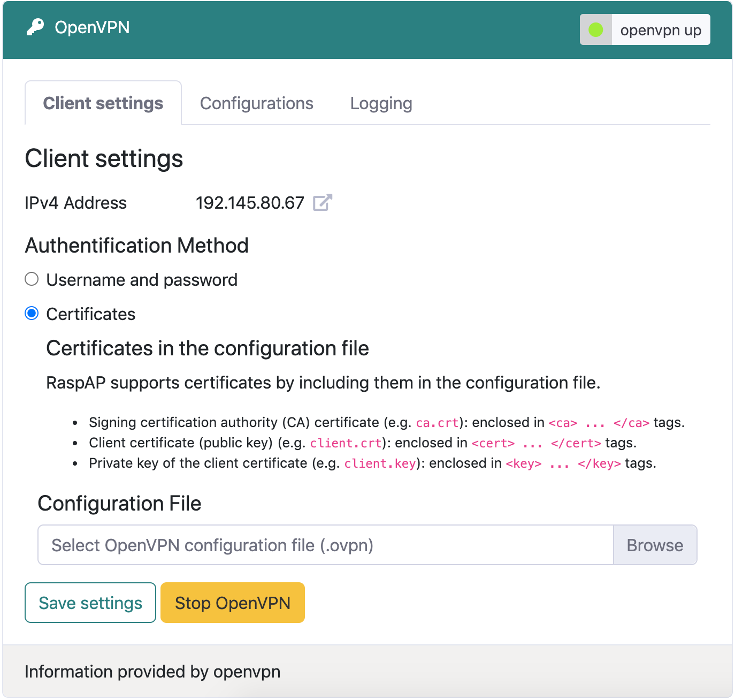The image size is (735, 700).
Task: Click the openvpn up status label
Action: (661, 30)
